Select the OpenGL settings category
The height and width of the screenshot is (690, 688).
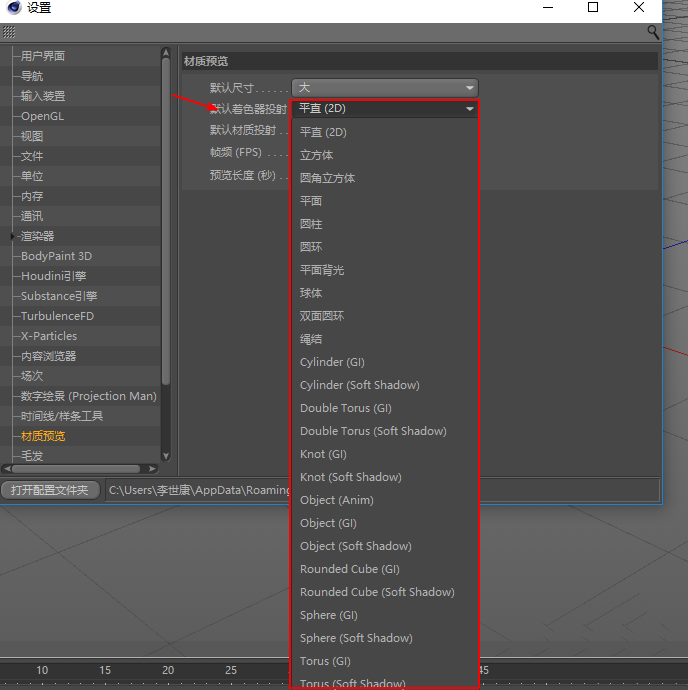42,116
